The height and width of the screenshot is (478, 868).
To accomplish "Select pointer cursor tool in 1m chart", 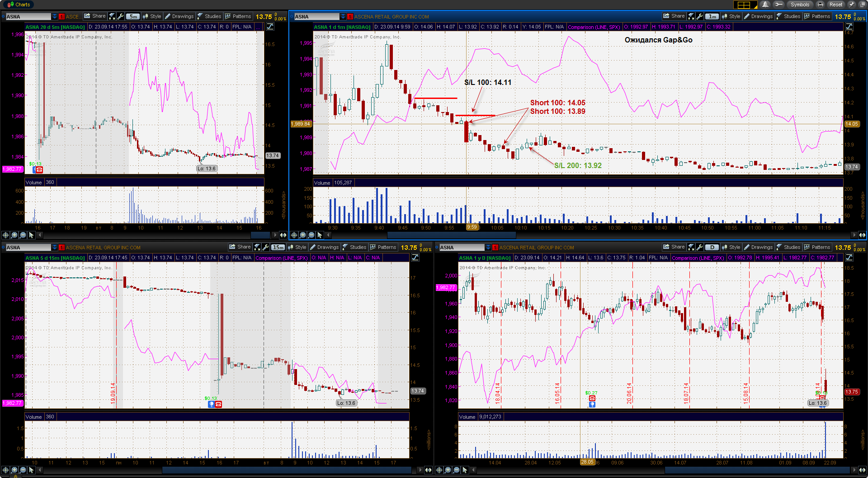I will (320, 235).
